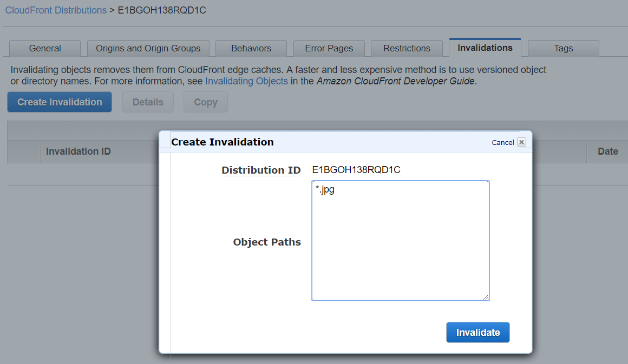This screenshot has height=364, width=628.
Task: Open the Restrictions tab
Action: (x=407, y=48)
